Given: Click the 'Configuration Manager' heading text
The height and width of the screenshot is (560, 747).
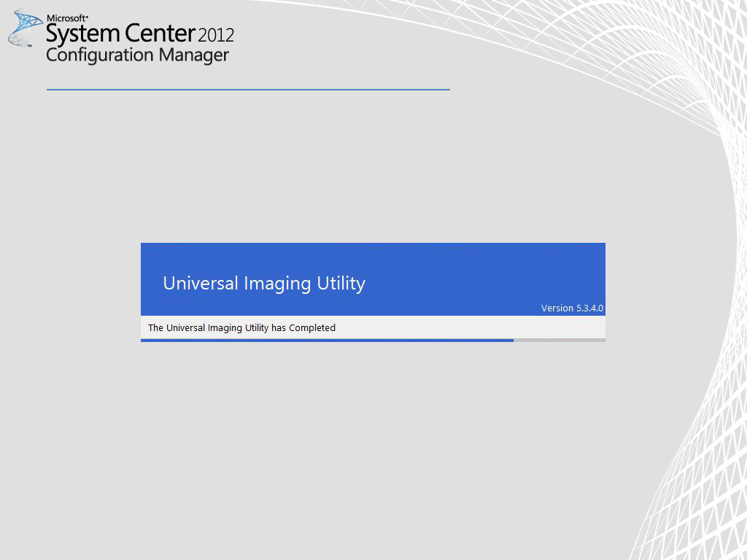Looking at the screenshot, I should point(138,55).
